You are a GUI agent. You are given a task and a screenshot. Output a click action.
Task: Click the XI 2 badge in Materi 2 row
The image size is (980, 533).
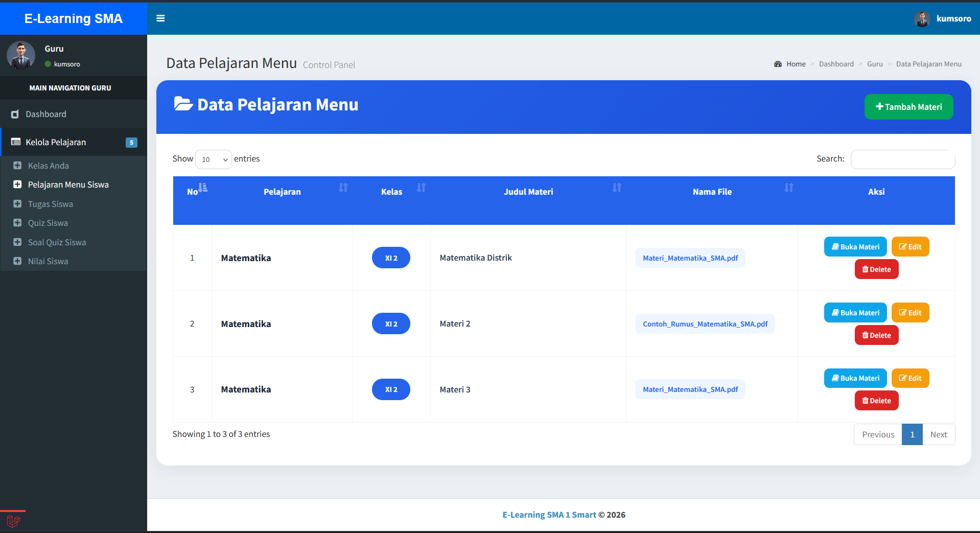click(391, 323)
